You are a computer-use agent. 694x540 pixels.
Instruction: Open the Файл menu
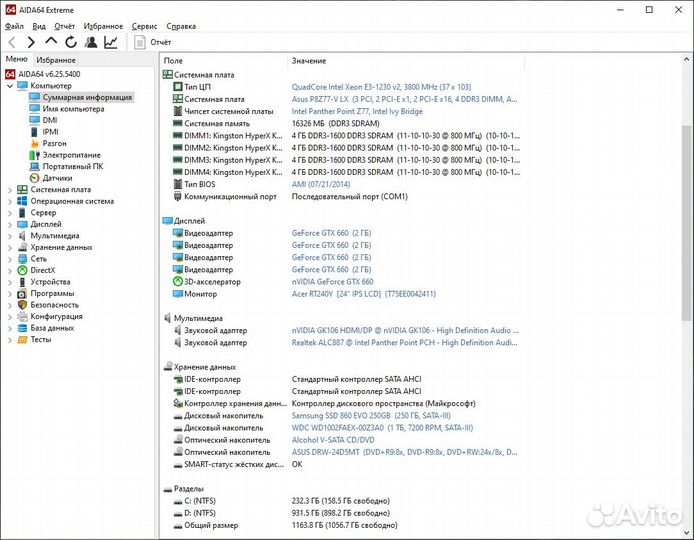pos(14,26)
